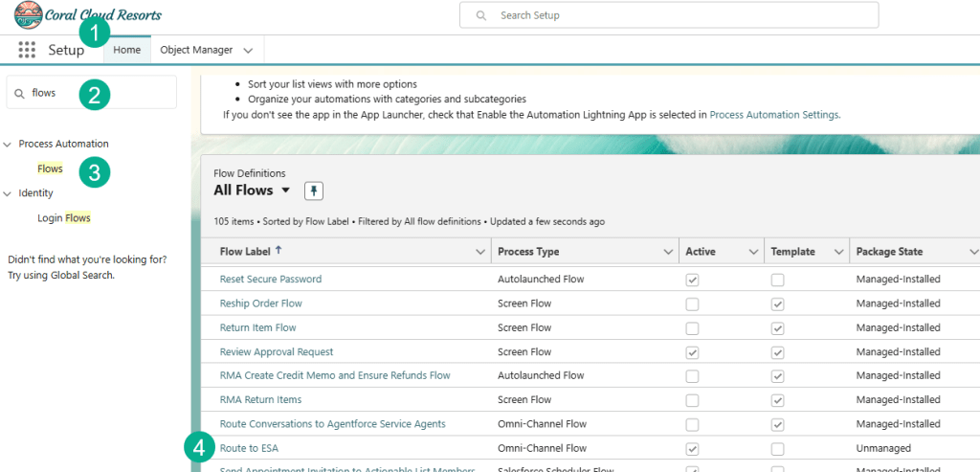Open the App Launcher grid icon

(x=27, y=50)
